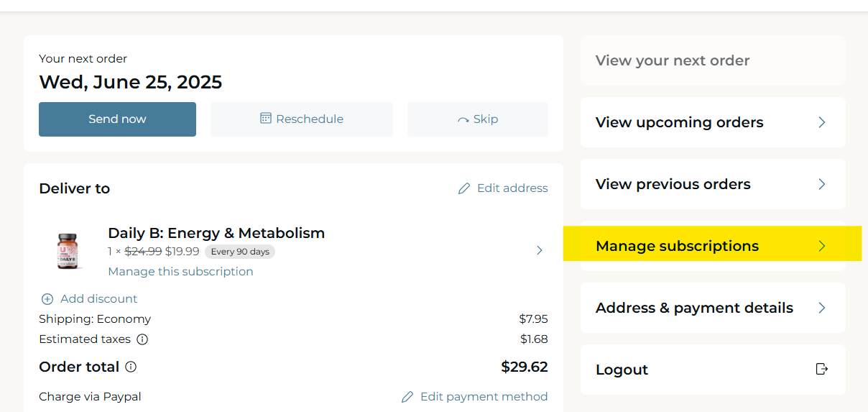Click the Logout exit icon

coord(822,369)
